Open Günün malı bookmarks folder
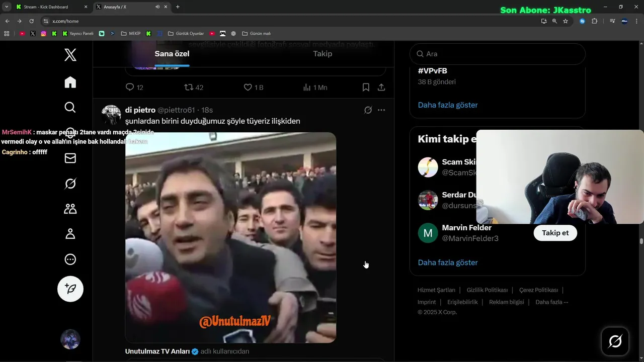The height and width of the screenshot is (362, 644). coord(256,34)
